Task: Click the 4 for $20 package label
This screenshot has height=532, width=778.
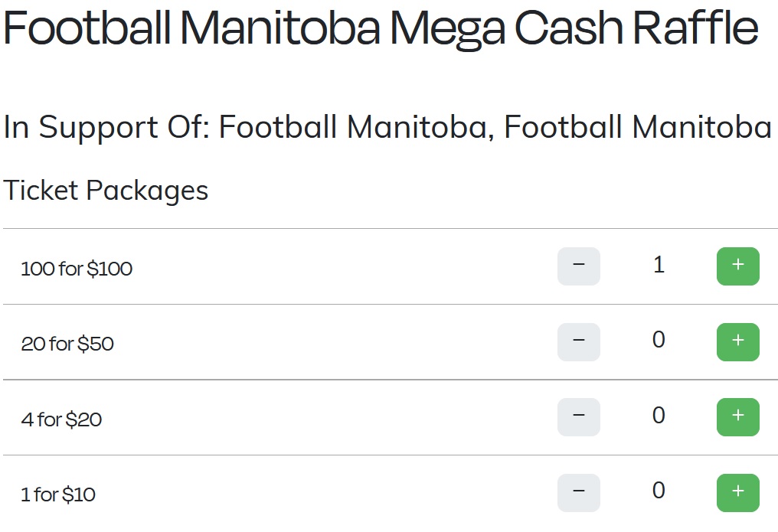Action: [61, 419]
